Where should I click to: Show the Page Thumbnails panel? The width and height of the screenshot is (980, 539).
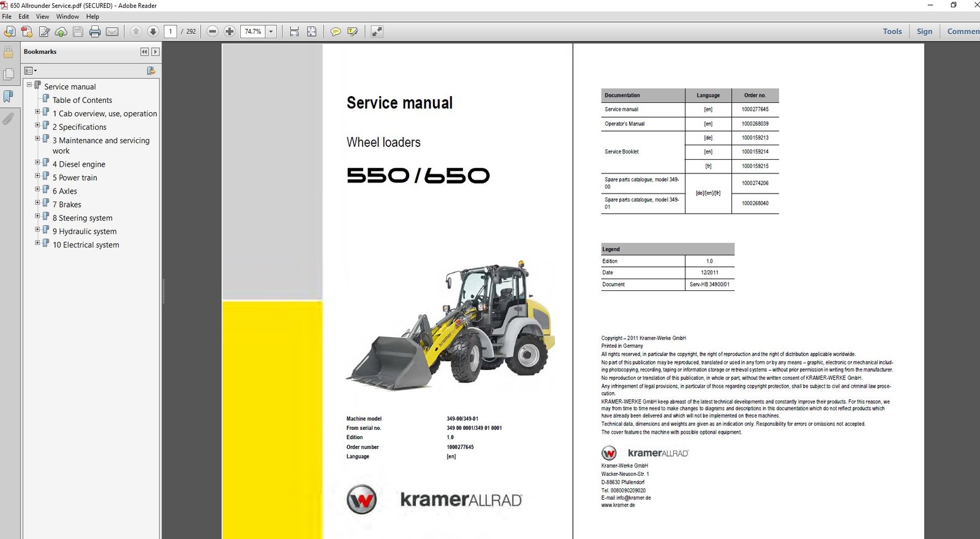tap(9, 75)
